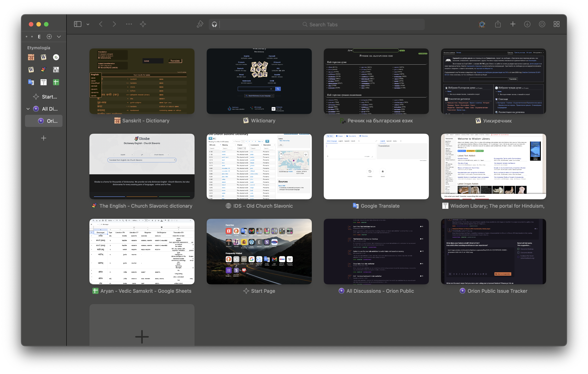
Task: Toggle the tab overview grid view
Action: (x=557, y=24)
